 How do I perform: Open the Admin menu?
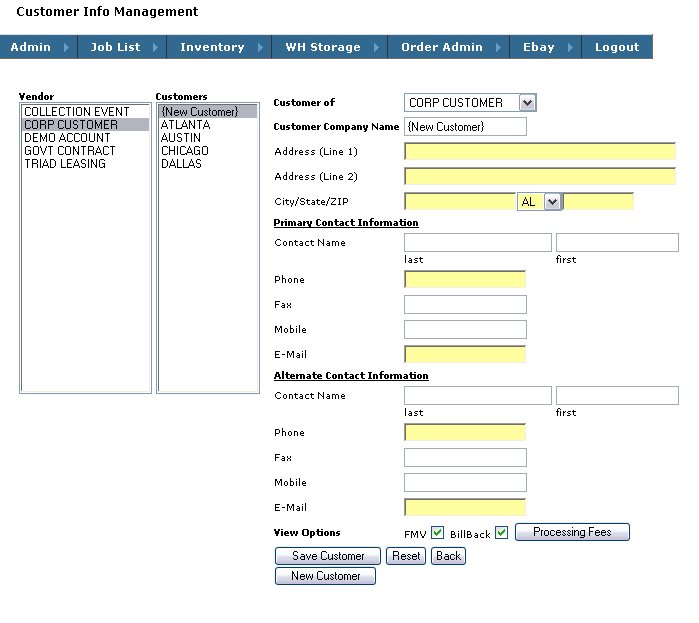(30, 47)
